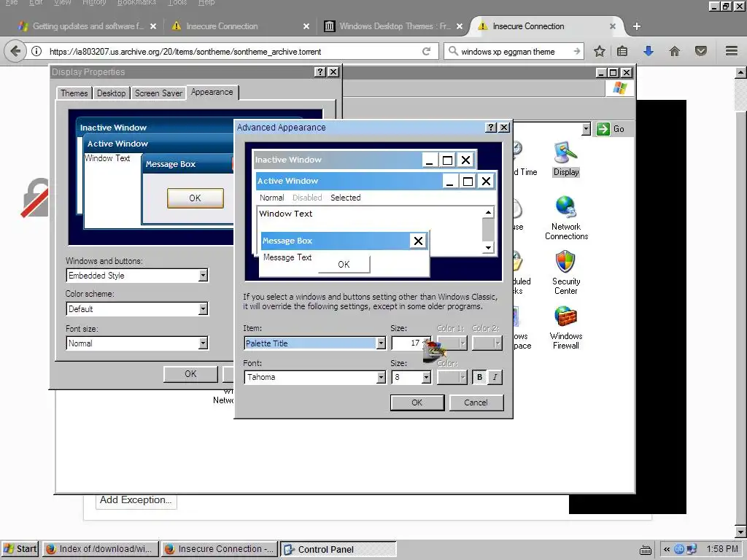Open site information icon in address bar
747x560 pixels.
36,52
